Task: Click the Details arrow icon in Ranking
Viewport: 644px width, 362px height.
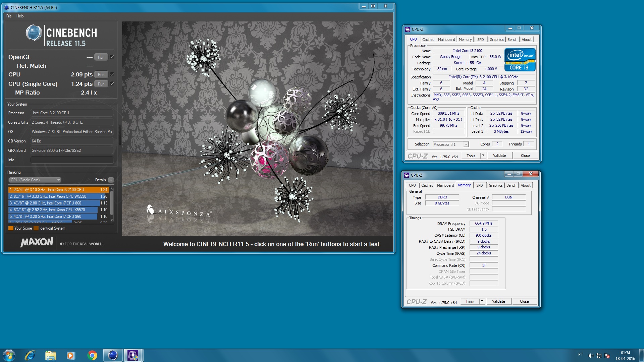Action: [111, 180]
